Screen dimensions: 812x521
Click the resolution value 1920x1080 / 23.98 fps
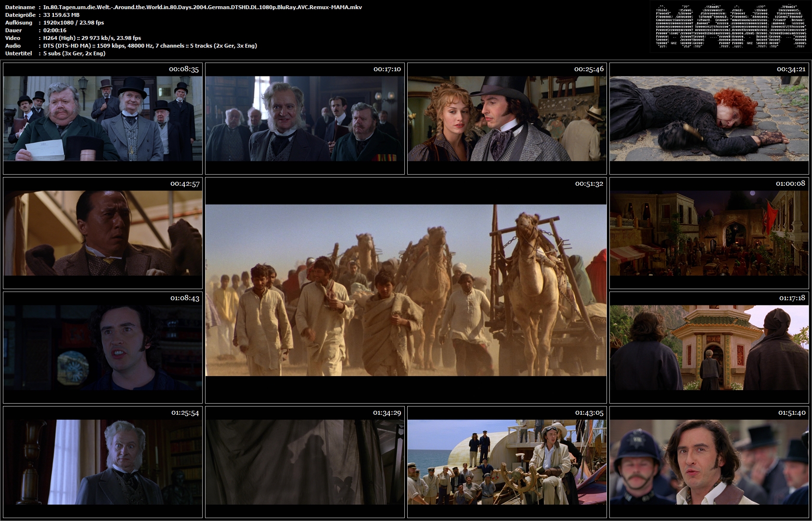[x=74, y=23]
